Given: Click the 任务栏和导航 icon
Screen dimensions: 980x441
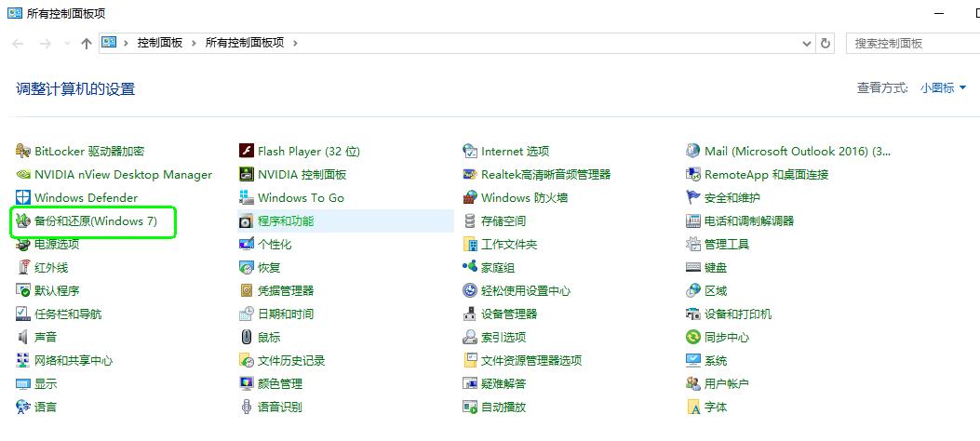Looking at the screenshot, I should pos(23,314).
